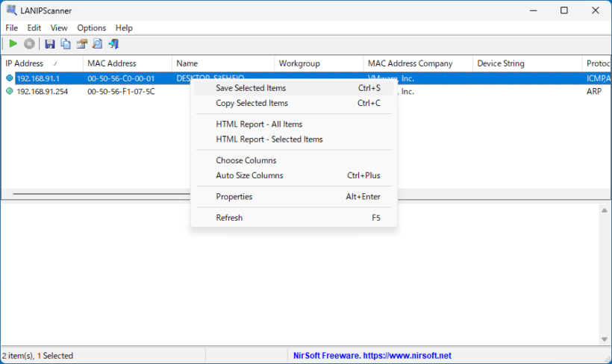
Task: Click the Exit toolbar icon
Action: click(113, 44)
